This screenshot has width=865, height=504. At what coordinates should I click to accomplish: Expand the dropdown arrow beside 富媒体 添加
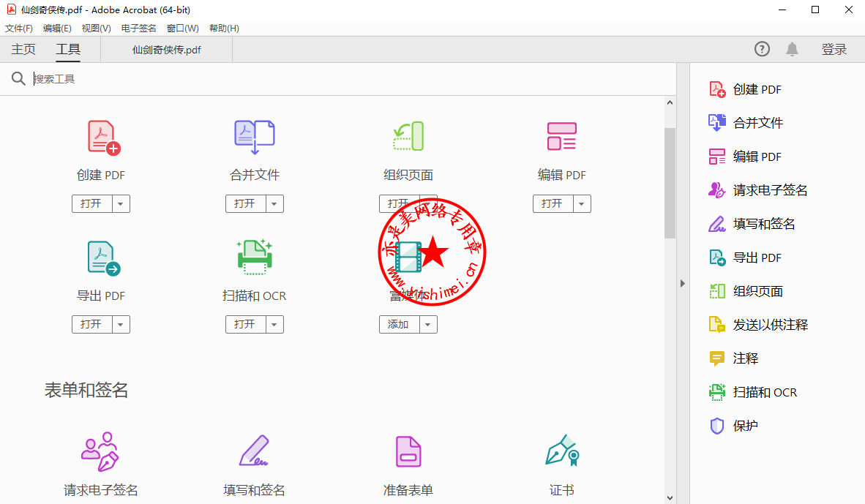[x=428, y=325]
